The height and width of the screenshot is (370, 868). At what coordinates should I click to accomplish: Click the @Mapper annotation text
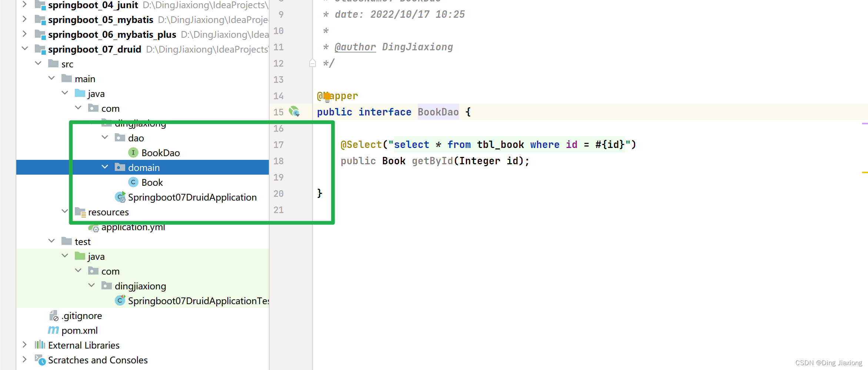337,95
